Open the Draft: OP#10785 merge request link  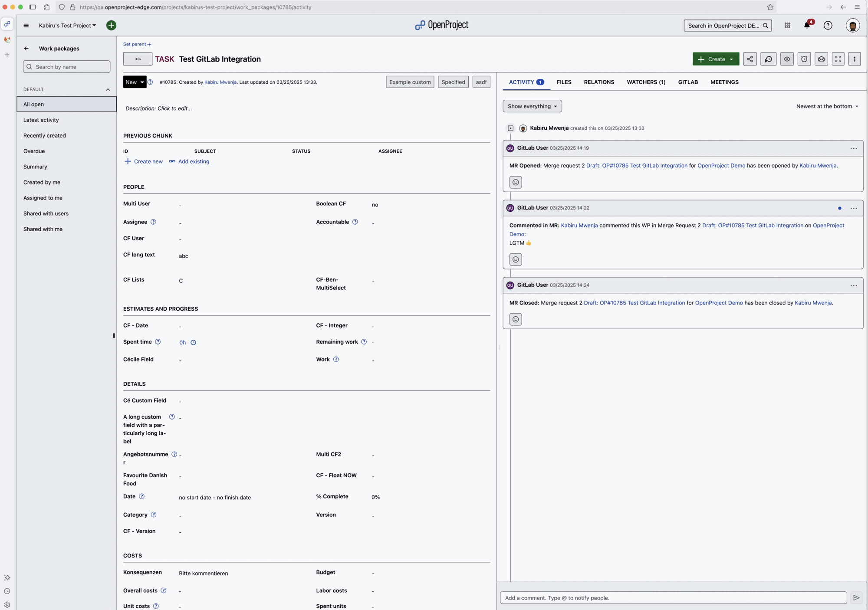tap(636, 165)
